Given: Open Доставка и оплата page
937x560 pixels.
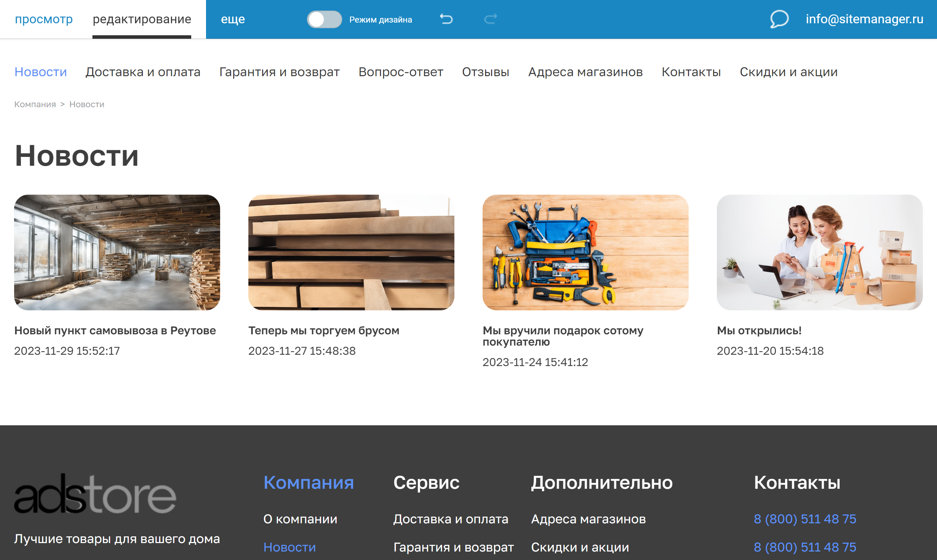Looking at the screenshot, I should point(144,72).
